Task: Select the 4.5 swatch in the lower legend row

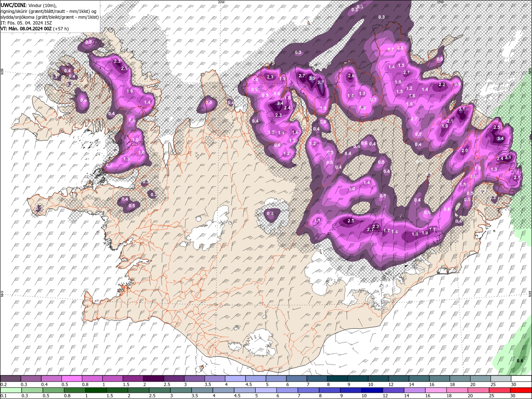Action: (244, 390)
